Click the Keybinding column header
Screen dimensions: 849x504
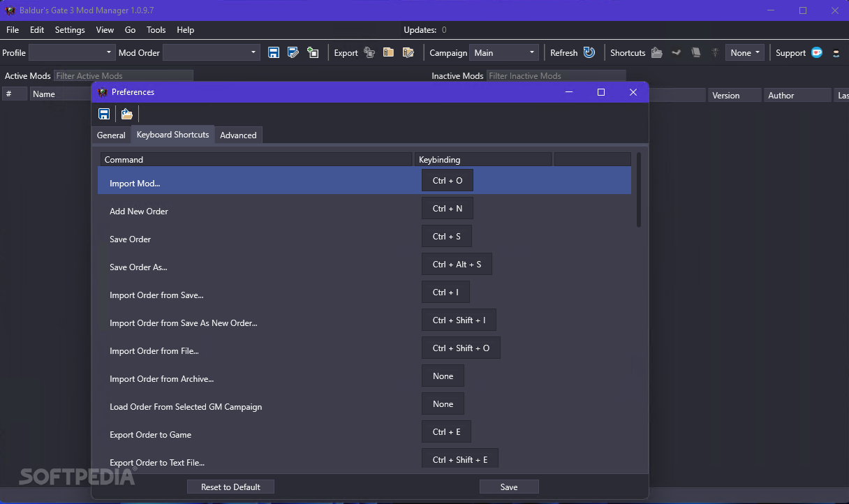tap(483, 160)
